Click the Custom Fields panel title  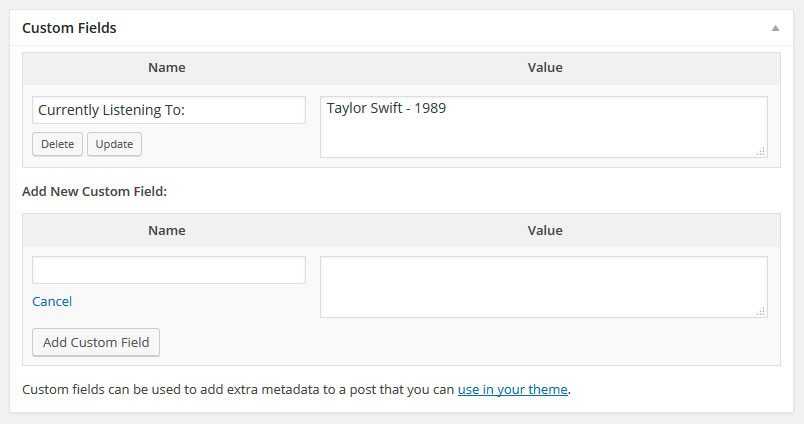[69, 28]
